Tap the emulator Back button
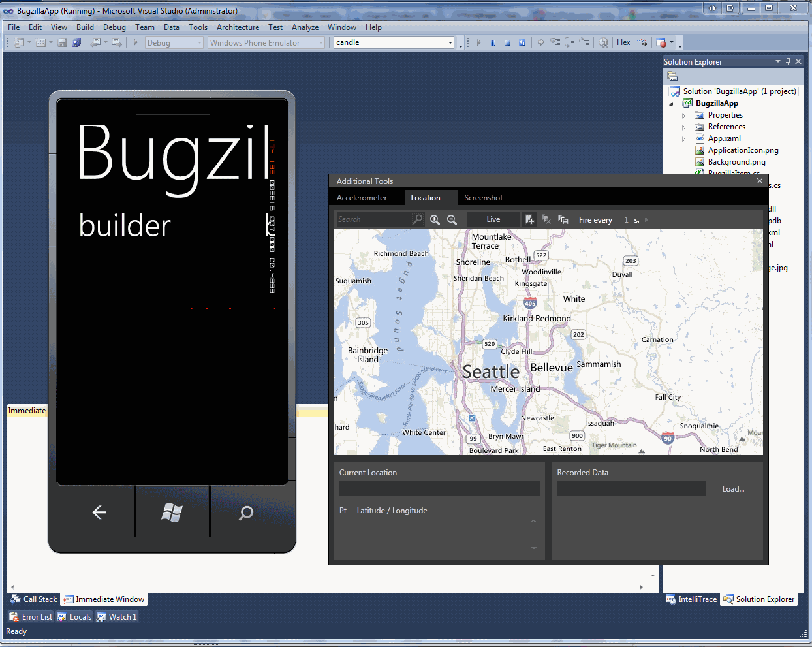 point(99,513)
